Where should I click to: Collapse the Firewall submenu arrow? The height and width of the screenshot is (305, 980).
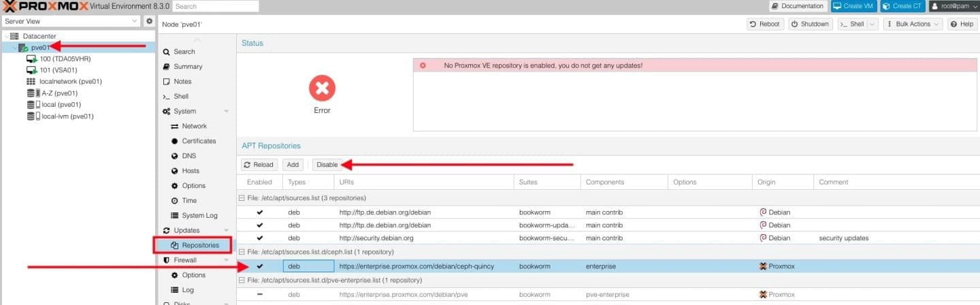point(227,260)
